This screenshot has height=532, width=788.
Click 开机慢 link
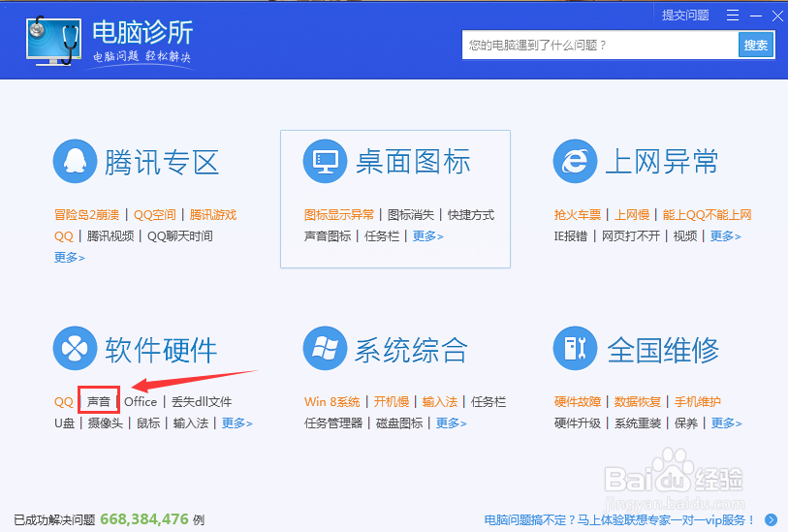click(x=392, y=402)
